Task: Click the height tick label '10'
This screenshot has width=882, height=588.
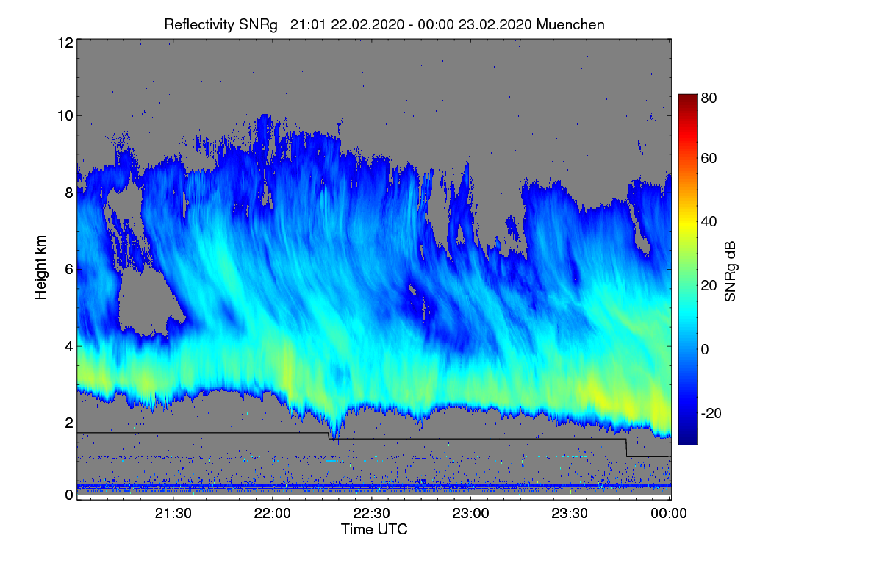Action: pos(65,115)
